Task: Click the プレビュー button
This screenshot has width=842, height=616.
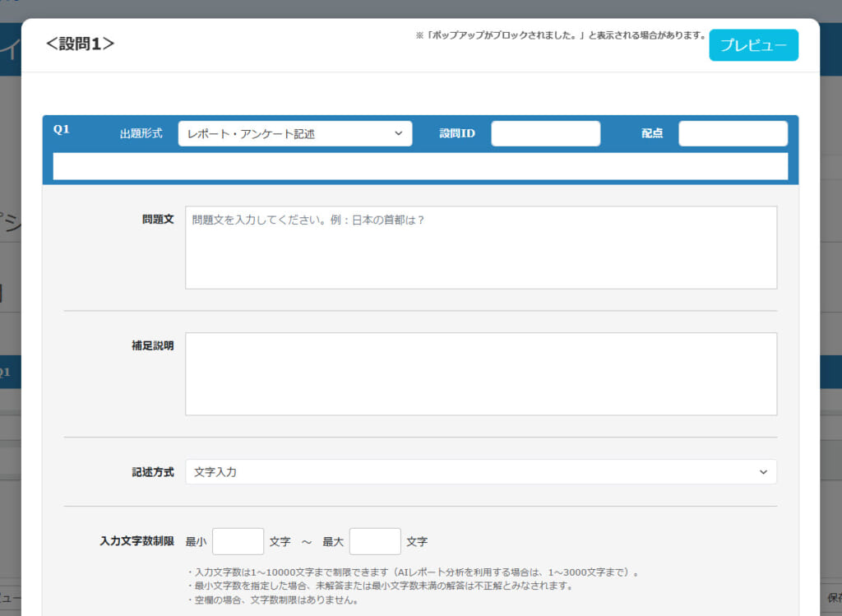Action: (753, 45)
